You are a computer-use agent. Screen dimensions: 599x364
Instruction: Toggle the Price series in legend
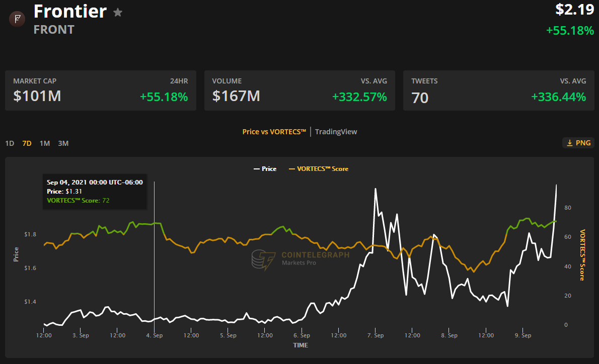[265, 169]
